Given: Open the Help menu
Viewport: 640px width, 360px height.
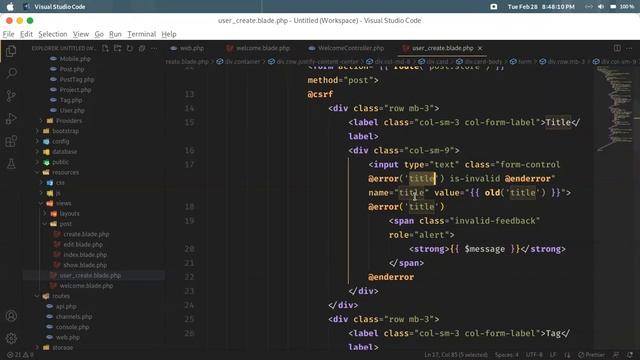Looking at the screenshot, I should click(x=169, y=34).
